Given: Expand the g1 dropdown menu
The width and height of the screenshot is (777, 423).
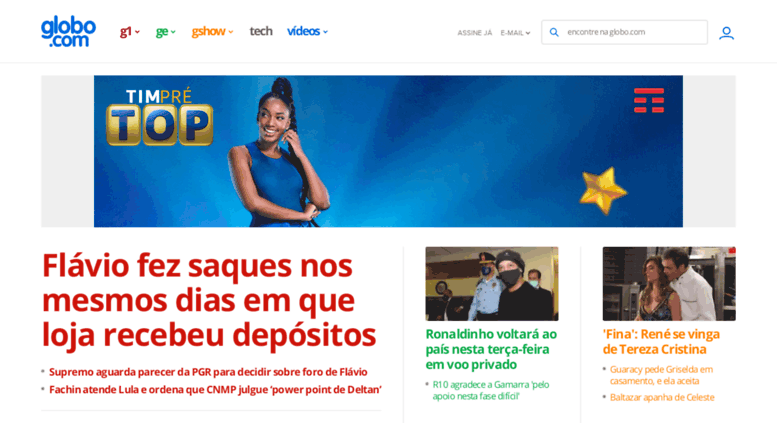Looking at the screenshot, I should 130,32.
